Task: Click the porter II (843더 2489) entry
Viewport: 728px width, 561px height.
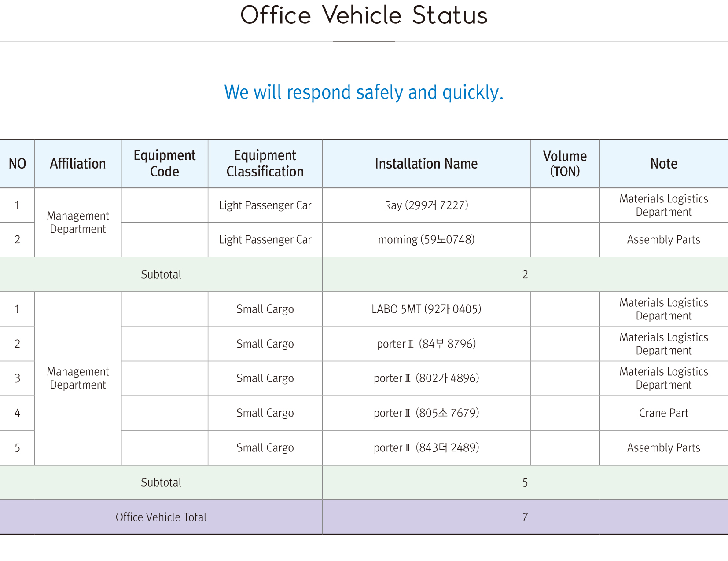Action: (426, 448)
